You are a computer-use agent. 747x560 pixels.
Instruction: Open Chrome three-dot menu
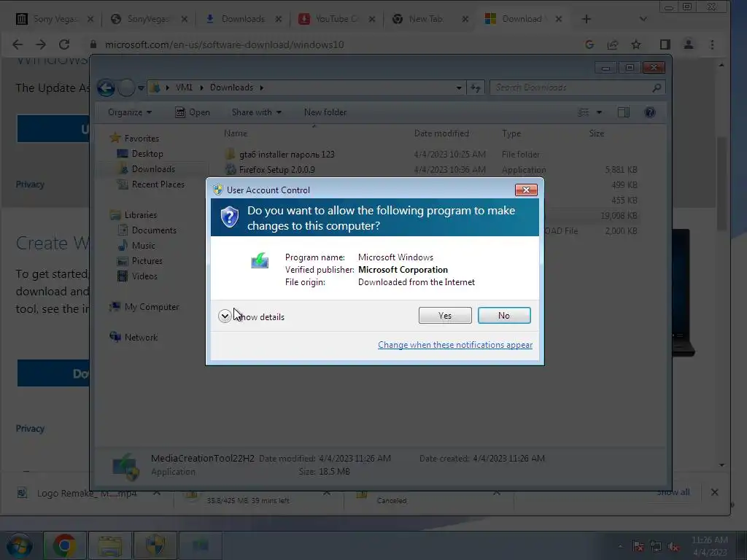712,44
